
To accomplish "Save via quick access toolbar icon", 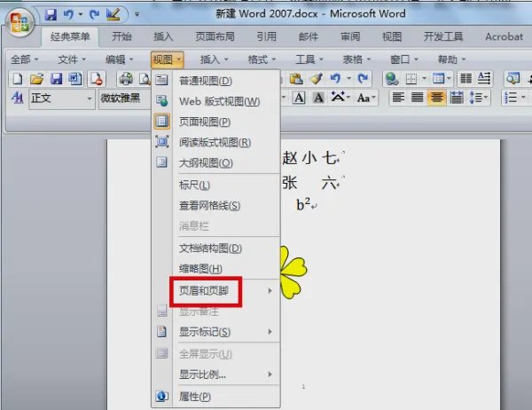I will click(51, 14).
